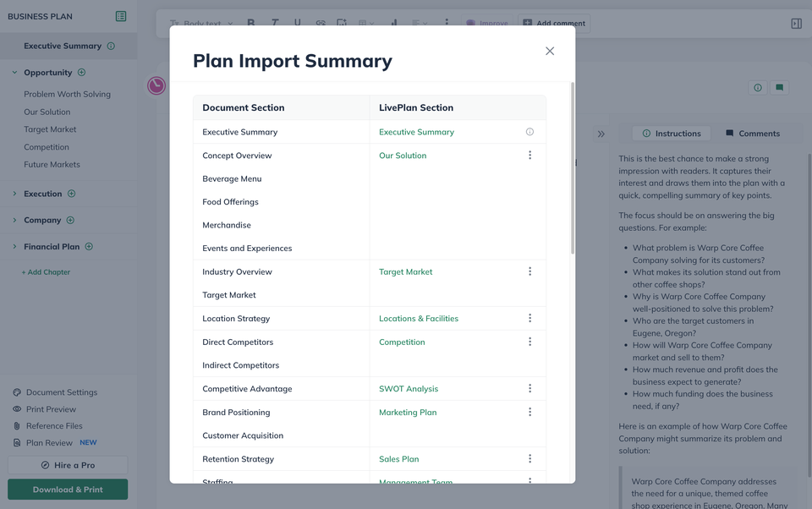This screenshot has height=509, width=812.
Task: Expand the Financial Plan chapter chevron
Action: (14, 246)
